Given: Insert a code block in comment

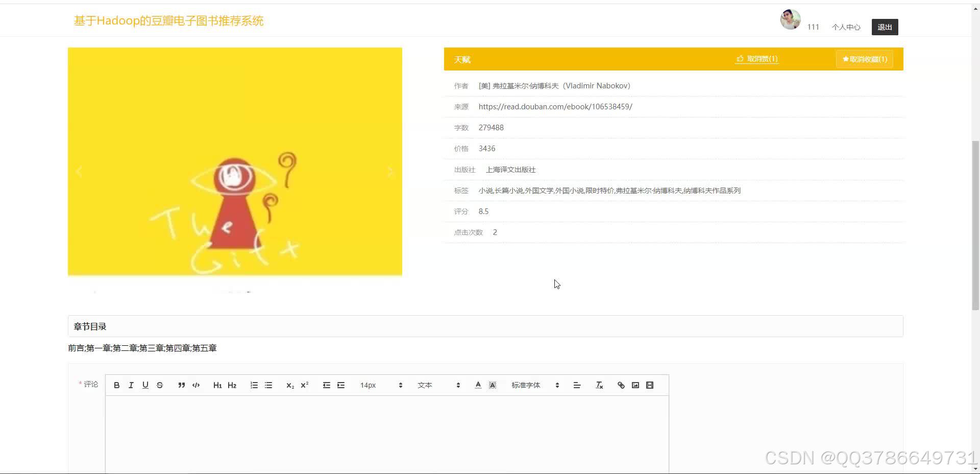Looking at the screenshot, I should [196, 385].
